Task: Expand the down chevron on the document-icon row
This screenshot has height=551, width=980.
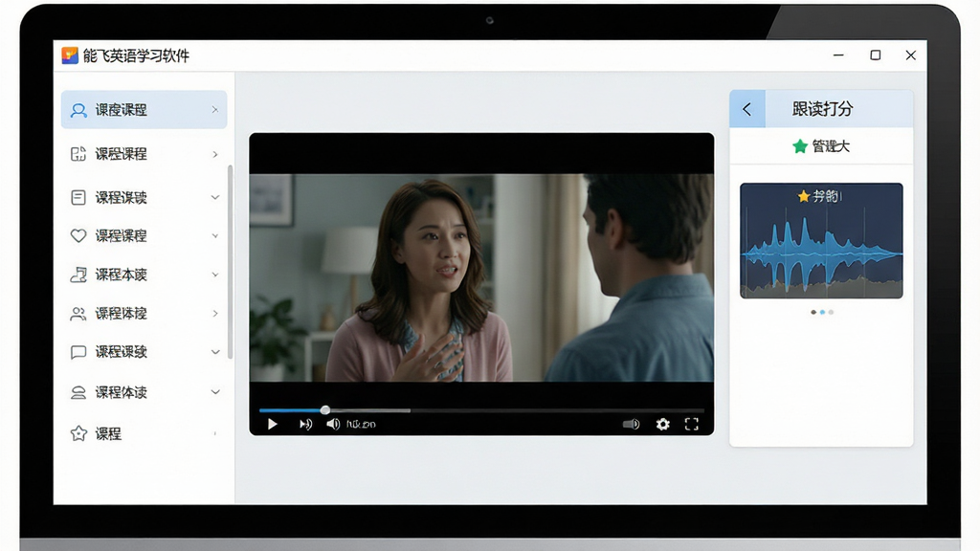Action: (x=215, y=197)
